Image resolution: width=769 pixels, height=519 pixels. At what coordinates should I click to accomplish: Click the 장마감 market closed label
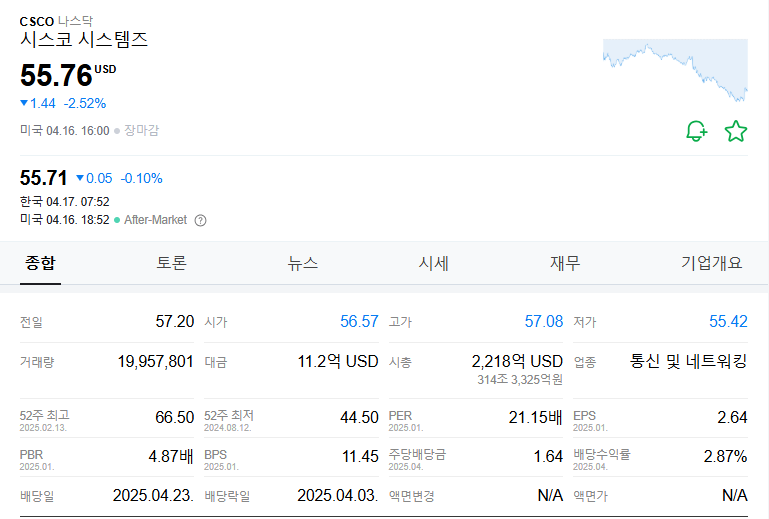pyautogui.click(x=141, y=130)
